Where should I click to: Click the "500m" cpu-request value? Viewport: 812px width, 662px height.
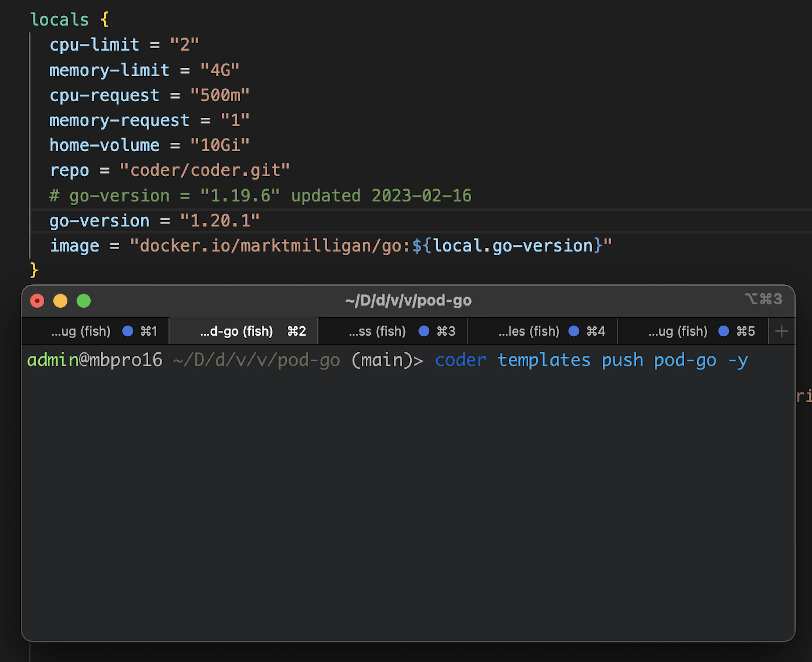pyautogui.click(x=220, y=95)
